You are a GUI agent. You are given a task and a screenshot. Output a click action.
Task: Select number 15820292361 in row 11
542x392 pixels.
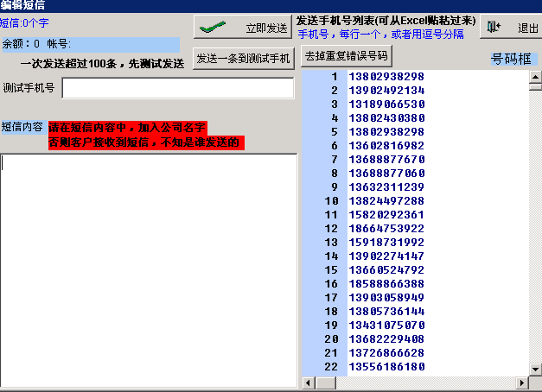[386, 215]
